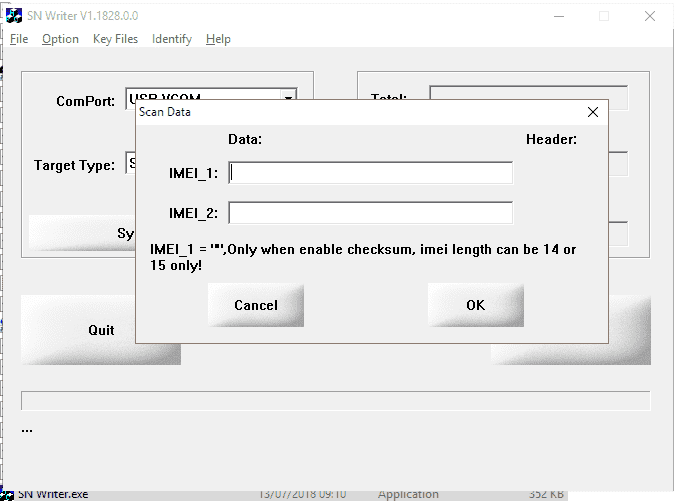Open the Help menu

(x=218, y=39)
